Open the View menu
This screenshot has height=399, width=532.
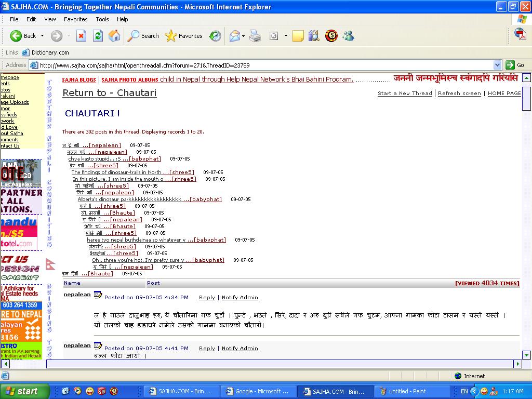50,19
